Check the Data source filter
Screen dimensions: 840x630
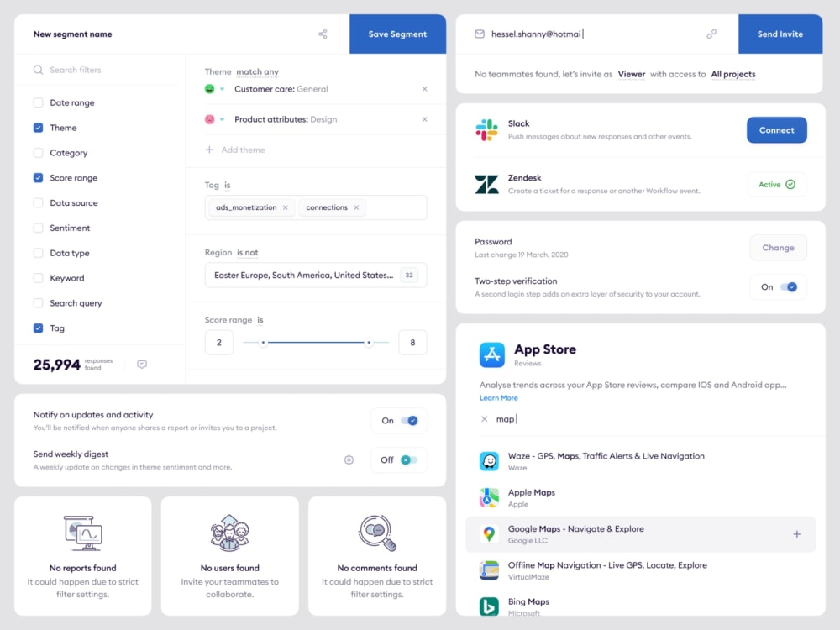coord(38,203)
